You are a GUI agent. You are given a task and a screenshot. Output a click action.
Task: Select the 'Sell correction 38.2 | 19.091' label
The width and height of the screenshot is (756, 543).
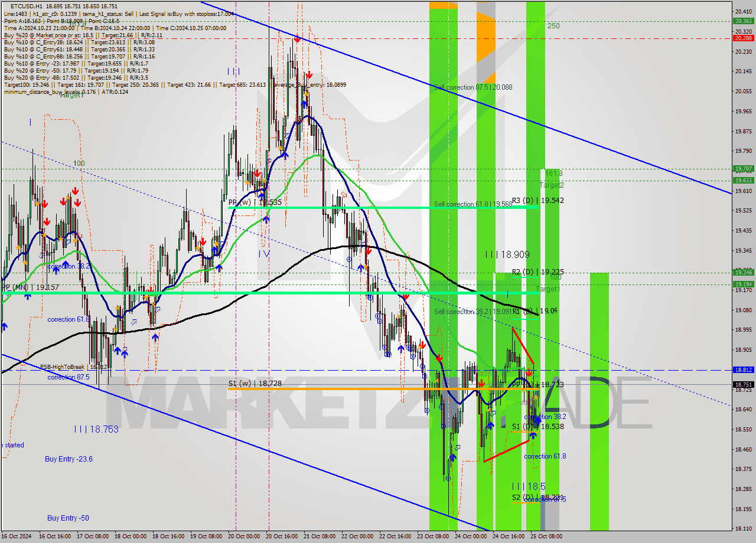point(473,312)
